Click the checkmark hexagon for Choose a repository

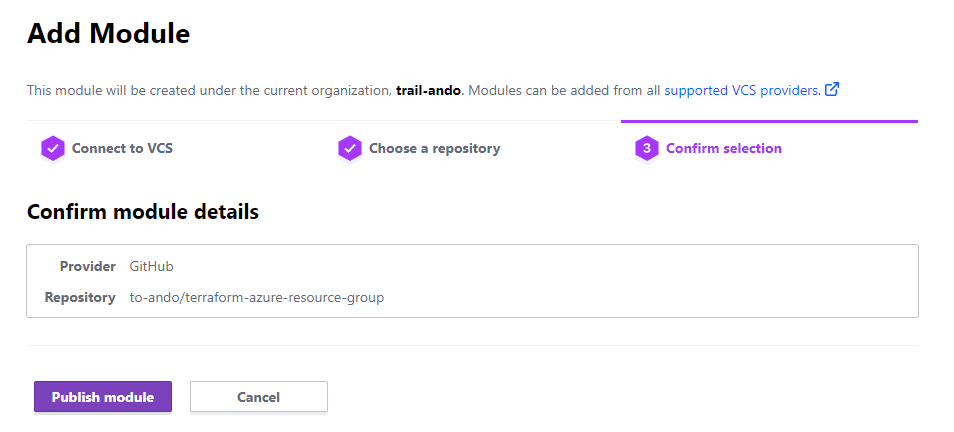349,148
